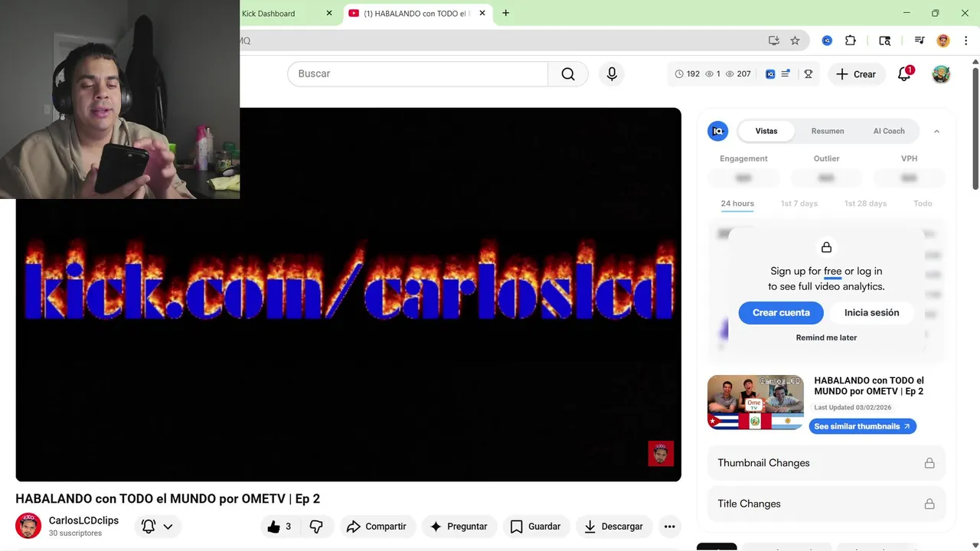Open CarlosLCDclips channel name link
The image size is (980, 551).
[83, 520]
